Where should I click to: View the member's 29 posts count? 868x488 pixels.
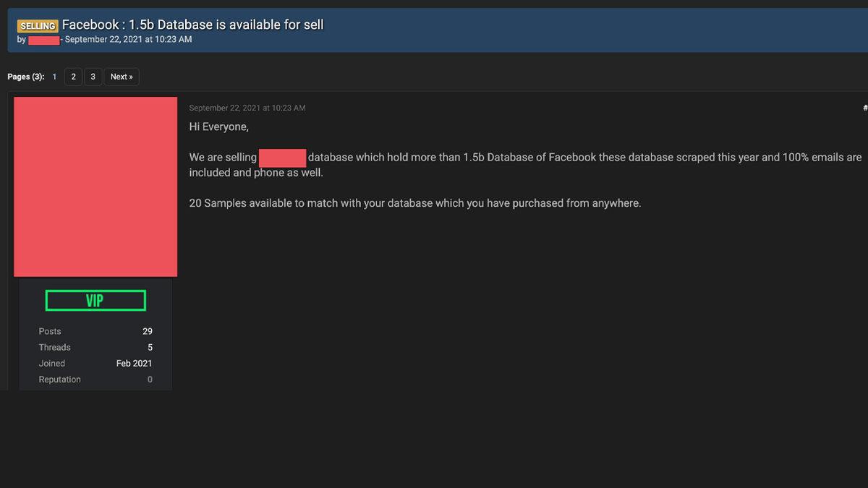click(x=147, y=331)
